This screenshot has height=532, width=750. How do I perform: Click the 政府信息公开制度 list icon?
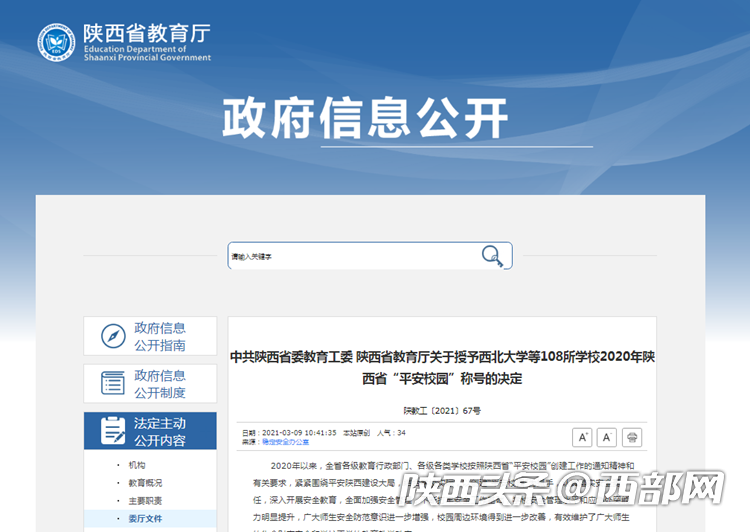point(113,383)
